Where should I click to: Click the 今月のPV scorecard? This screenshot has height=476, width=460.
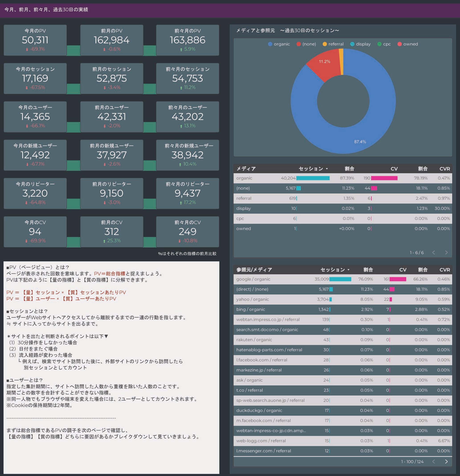[35, 40]
